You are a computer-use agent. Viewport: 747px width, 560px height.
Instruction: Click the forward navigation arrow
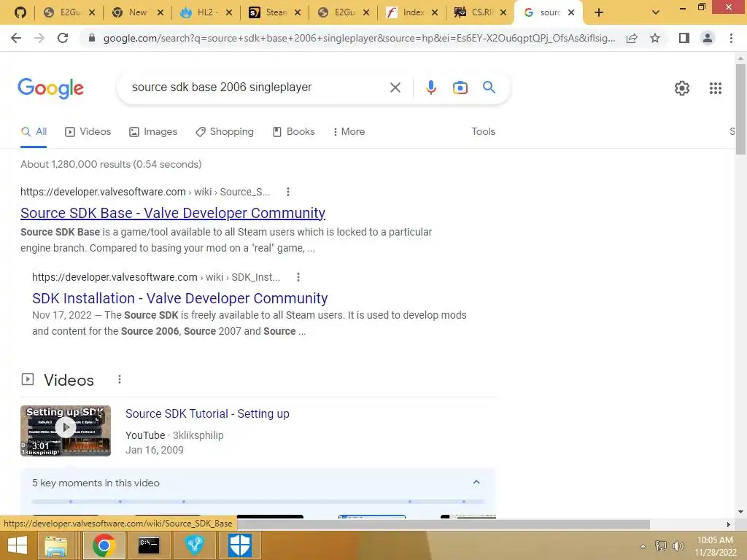click(x=39, y=38)
